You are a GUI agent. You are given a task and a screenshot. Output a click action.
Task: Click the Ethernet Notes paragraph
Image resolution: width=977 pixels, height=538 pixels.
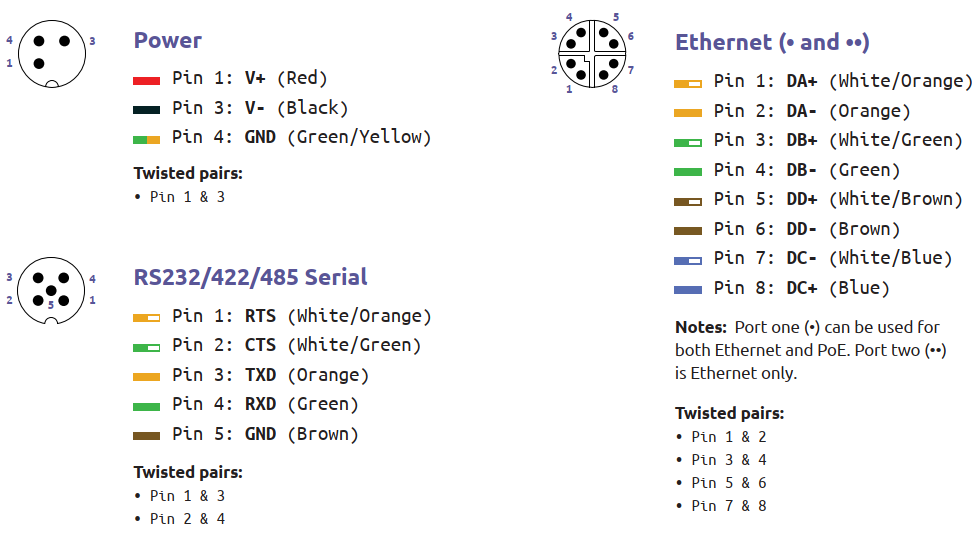click(811, 350)
